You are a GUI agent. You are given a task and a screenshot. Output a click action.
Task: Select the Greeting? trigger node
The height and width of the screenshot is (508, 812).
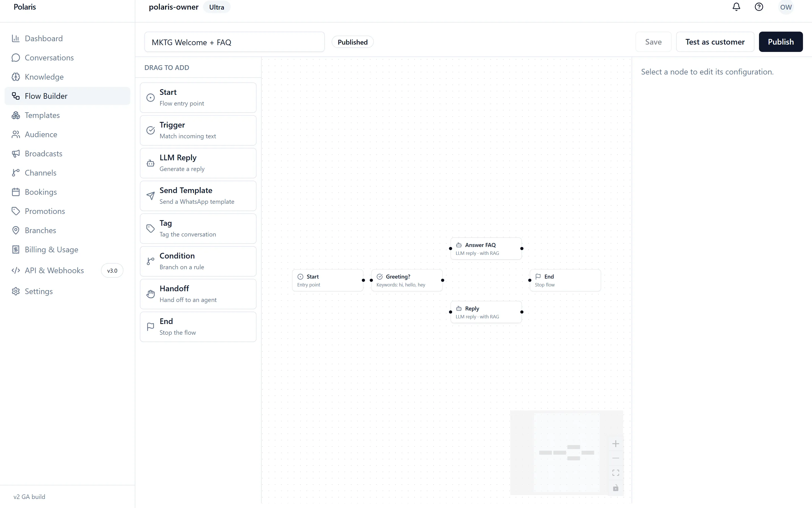click(407, 280)
